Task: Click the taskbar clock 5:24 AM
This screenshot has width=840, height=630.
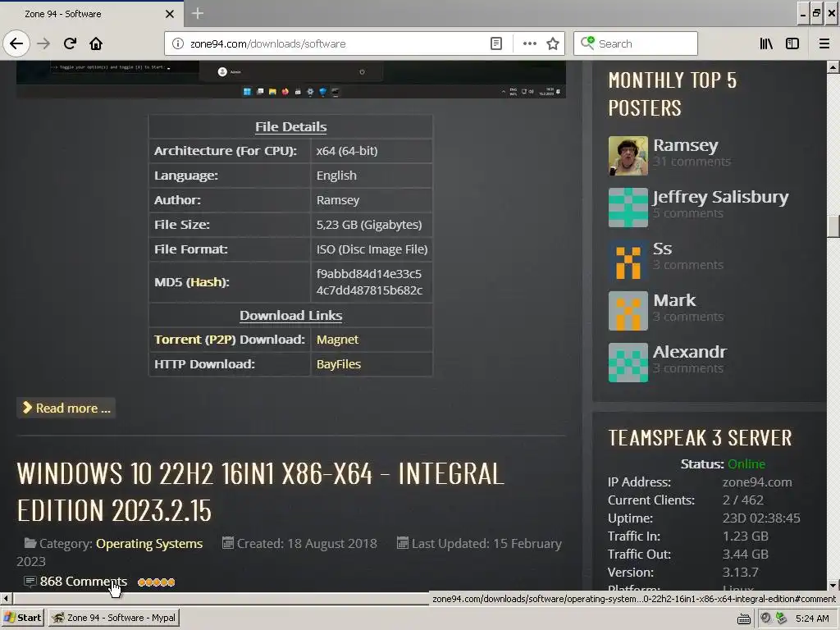Action: click(812, 619)
